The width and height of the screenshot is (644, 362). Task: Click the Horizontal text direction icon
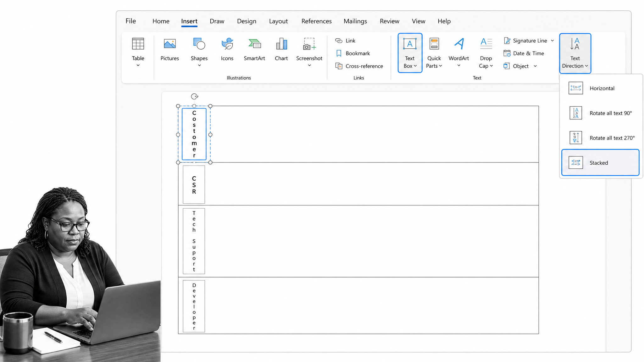576,88
